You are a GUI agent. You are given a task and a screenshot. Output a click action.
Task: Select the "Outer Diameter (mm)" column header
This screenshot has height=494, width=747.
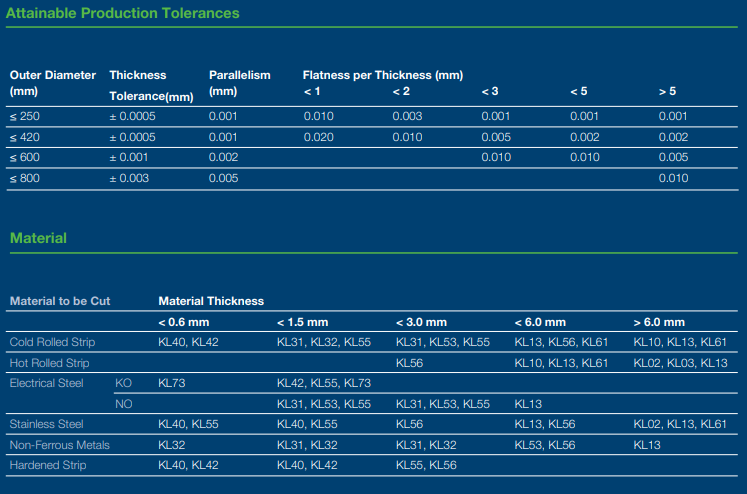point(53,83)
